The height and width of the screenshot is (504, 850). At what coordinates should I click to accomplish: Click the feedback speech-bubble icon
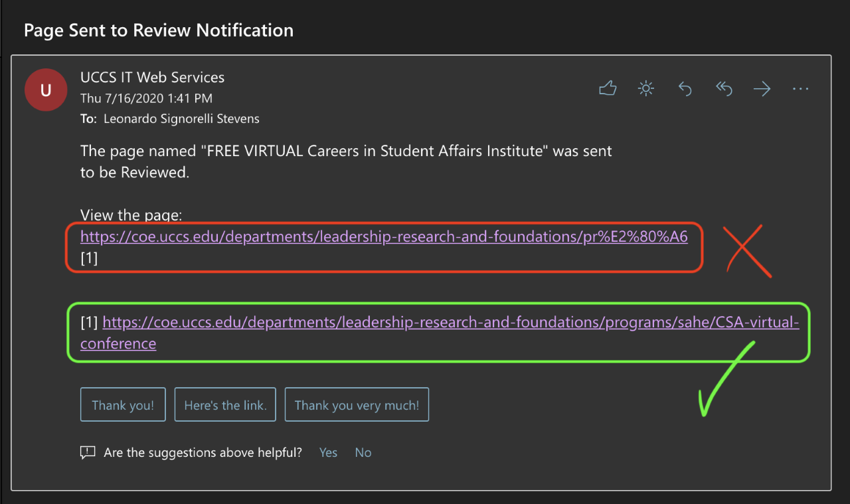(88, 453)
